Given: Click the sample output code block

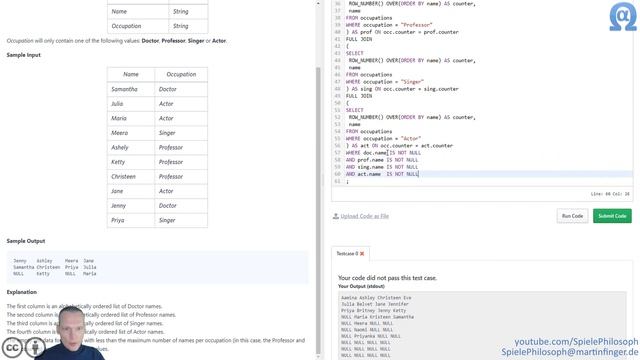Looking at the screenshot, I should click(158, 267).
